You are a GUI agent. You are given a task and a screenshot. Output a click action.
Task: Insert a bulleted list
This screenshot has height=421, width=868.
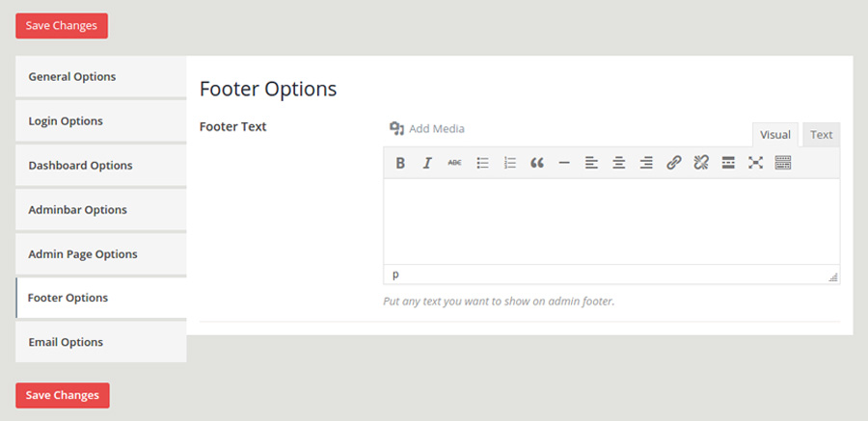[x=482, y=163]
